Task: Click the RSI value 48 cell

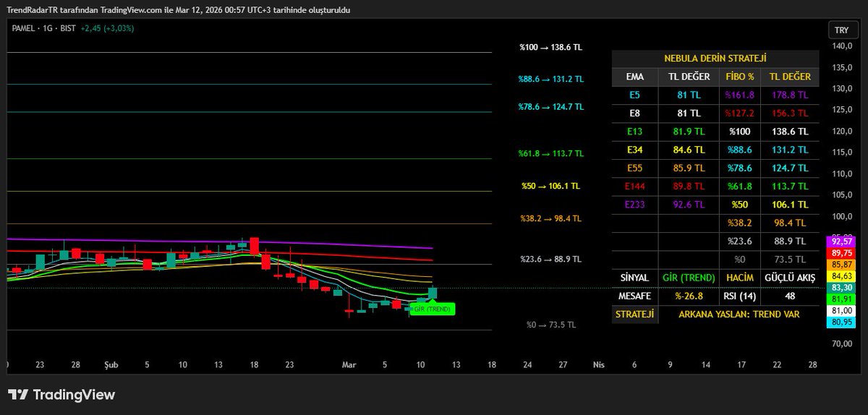Action: [x=790, y=296]
